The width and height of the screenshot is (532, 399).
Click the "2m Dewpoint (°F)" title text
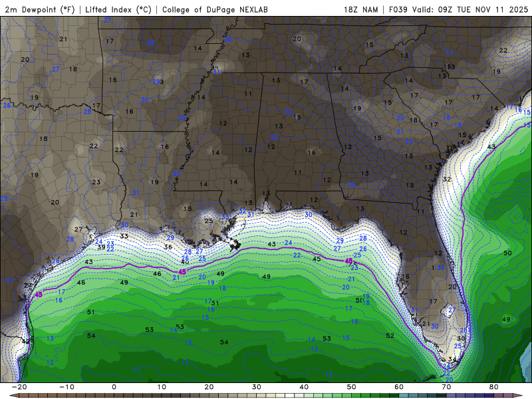[40, 9]
